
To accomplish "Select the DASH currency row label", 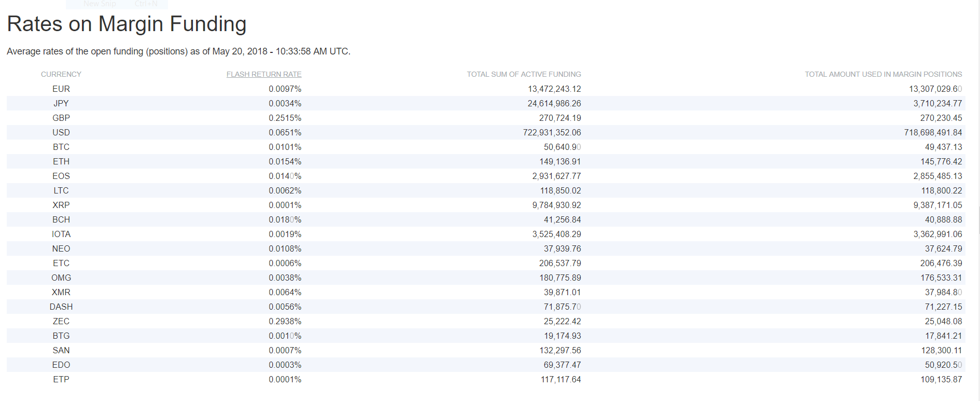I will (x=61, y=307).
